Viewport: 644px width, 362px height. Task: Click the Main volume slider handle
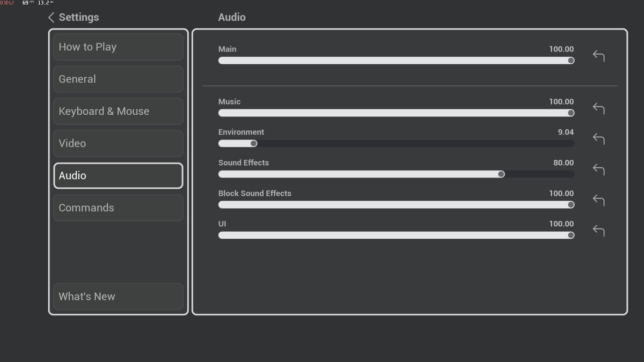click(571, 61)
